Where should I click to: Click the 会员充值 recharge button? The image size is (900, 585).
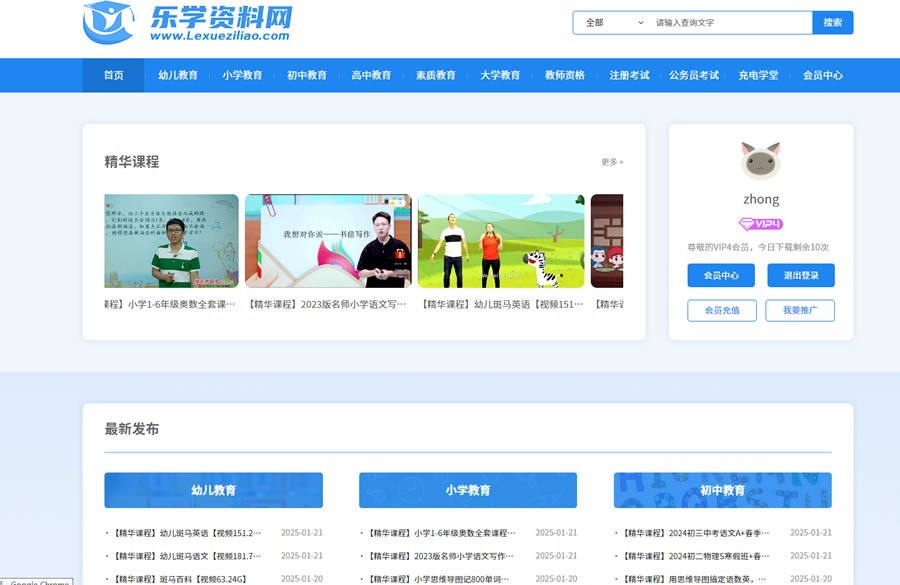pos(721,310)
